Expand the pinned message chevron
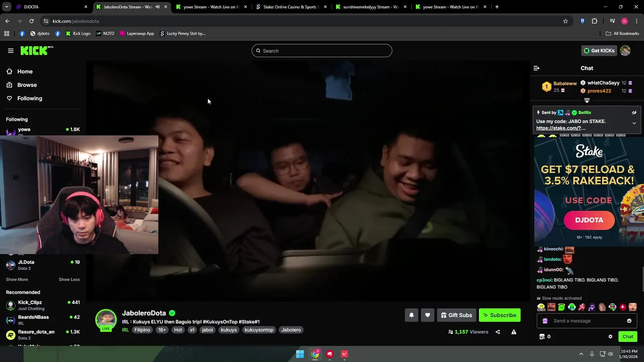The height and width of the screenshot is (362, 644). (x=634, y=123)
